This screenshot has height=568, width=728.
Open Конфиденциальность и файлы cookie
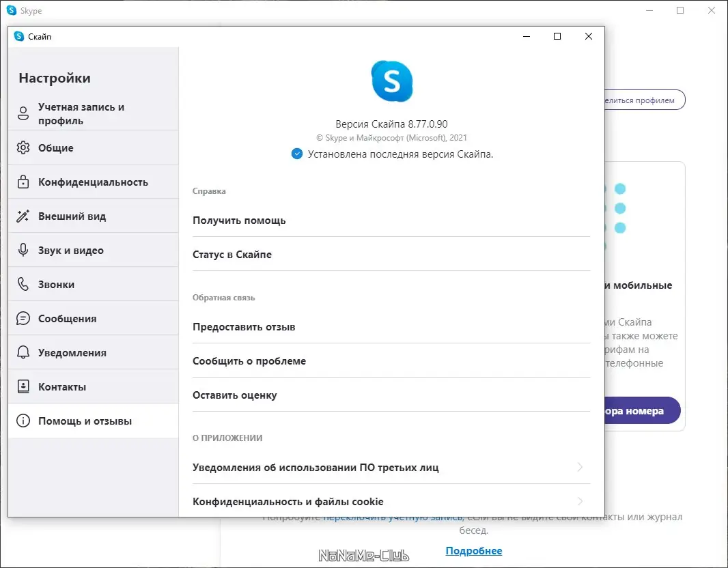tap(391, 501)
